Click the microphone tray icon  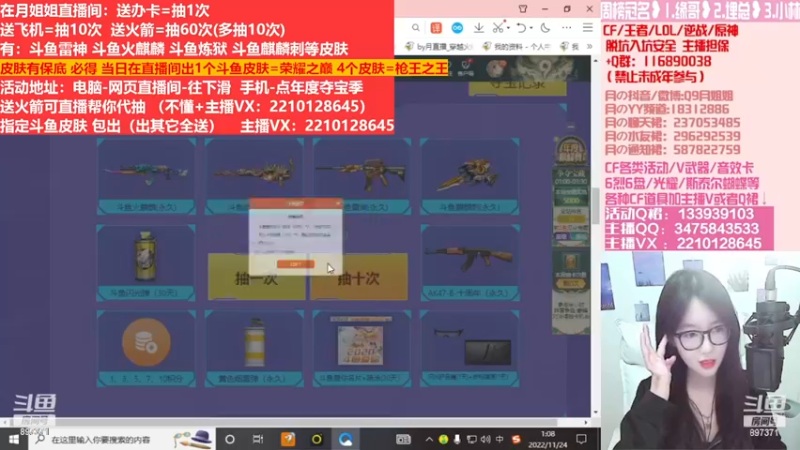[x=457, y=439]
